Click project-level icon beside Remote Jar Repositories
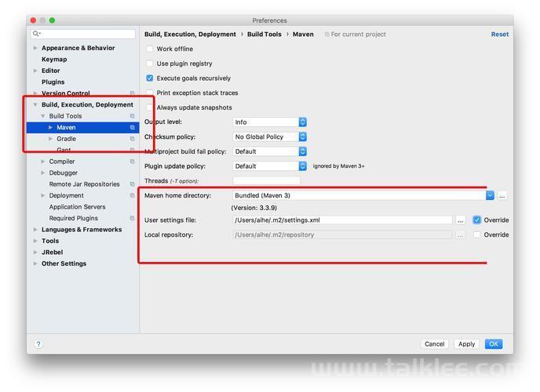This screenshot has height=392, width=540. (x=132, y=184)
